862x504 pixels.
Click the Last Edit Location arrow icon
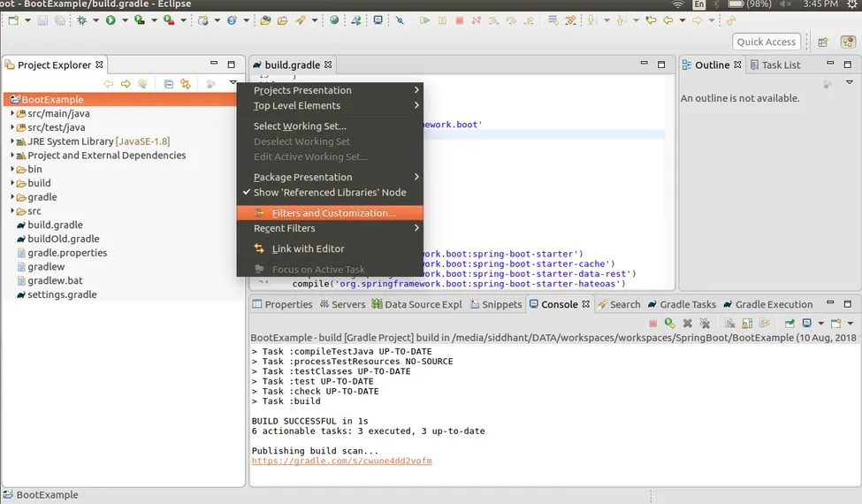click(651, 20)
